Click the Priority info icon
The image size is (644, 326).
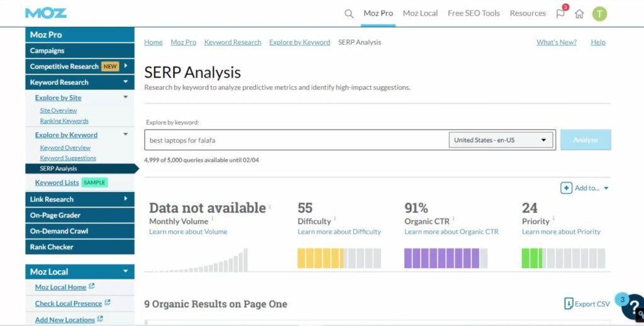coord(553,219)
